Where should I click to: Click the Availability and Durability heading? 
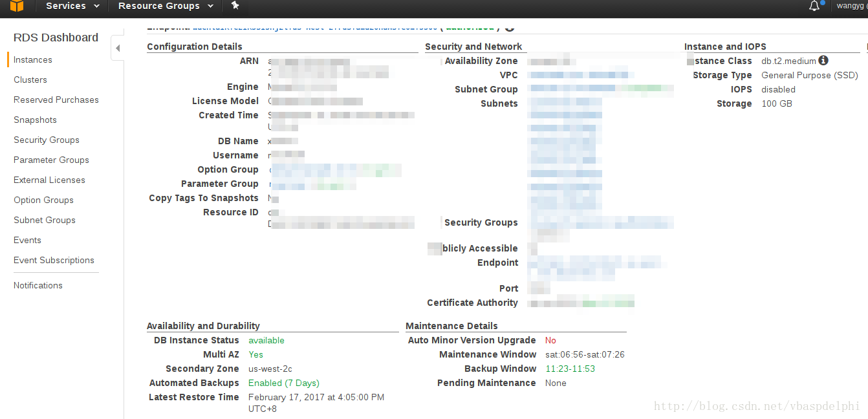click(x=203, y=326)
